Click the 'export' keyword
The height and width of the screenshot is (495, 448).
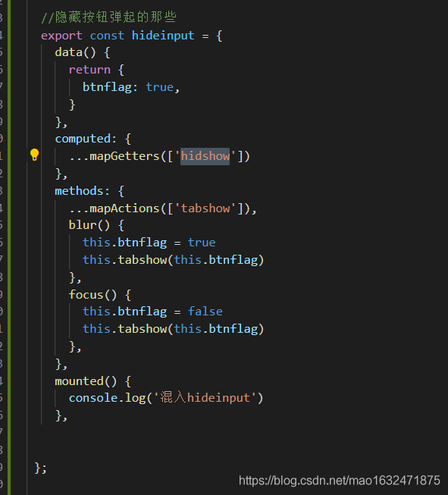(x=61, y=36)
